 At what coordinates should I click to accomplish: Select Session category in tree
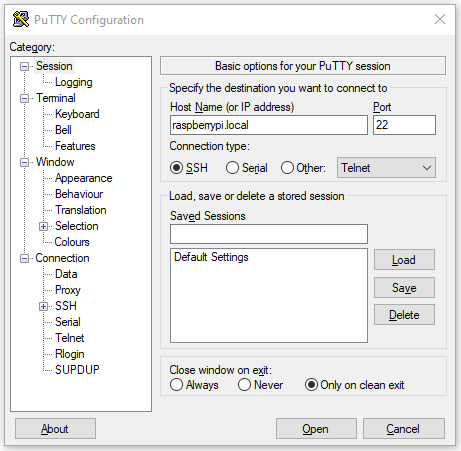point(54,66)
